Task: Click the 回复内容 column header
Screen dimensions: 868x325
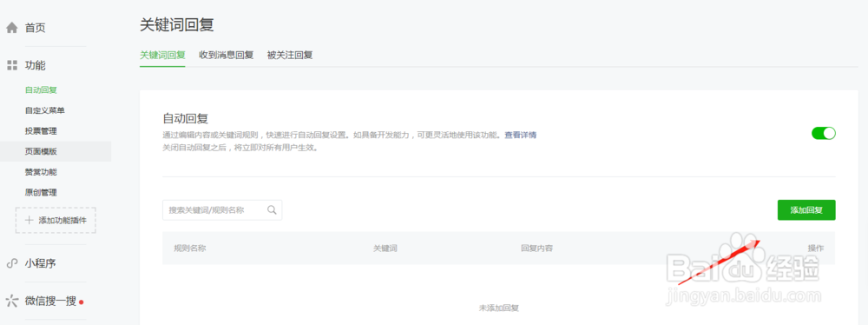Action: [x=536, y=249]
